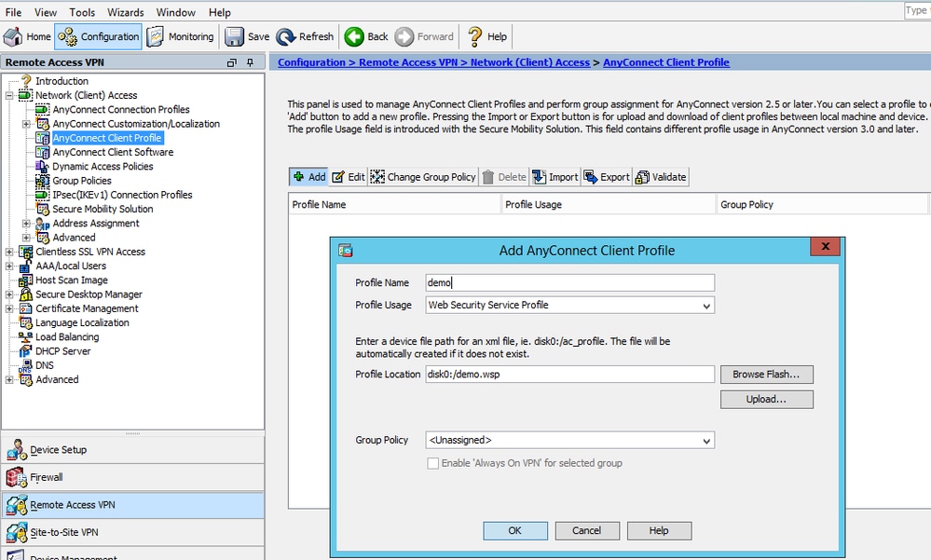Click the DNS tree icon

pyautogui.click(x=25, y=366)
